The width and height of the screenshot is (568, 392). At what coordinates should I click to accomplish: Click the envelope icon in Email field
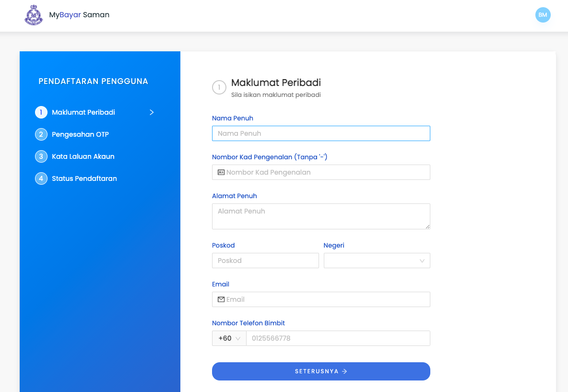221,299
